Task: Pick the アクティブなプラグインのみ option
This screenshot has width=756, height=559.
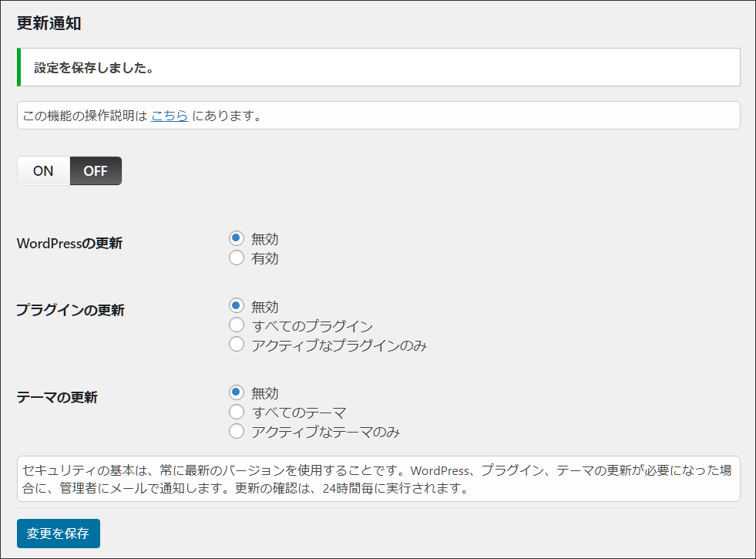Action: point(237,345)
